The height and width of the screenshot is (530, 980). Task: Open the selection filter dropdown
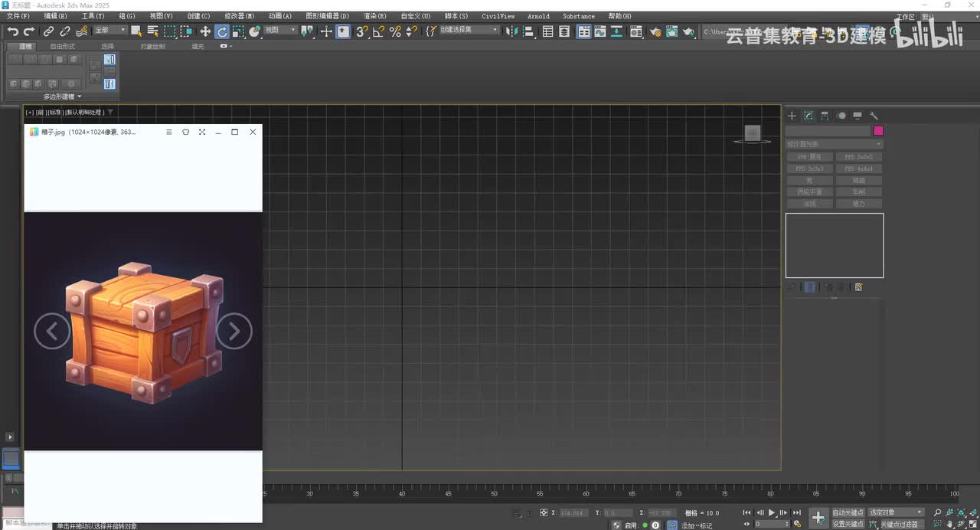(x=110, y=31)
